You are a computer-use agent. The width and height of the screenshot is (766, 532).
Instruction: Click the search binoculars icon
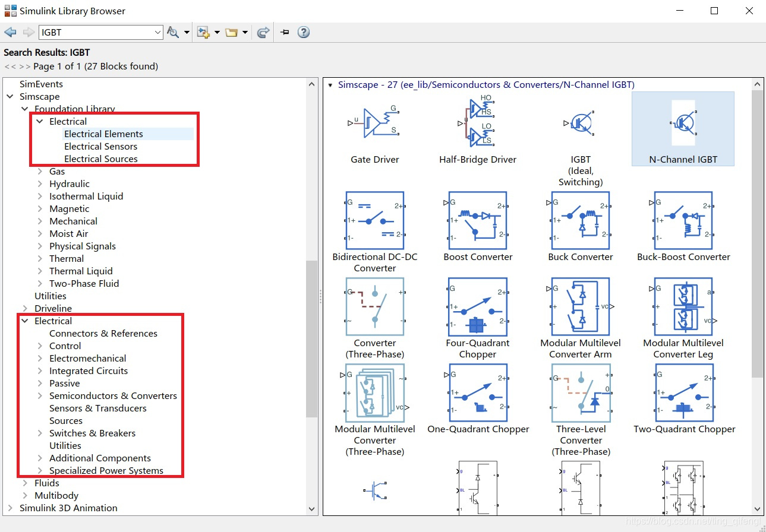[x=173, y=32]
